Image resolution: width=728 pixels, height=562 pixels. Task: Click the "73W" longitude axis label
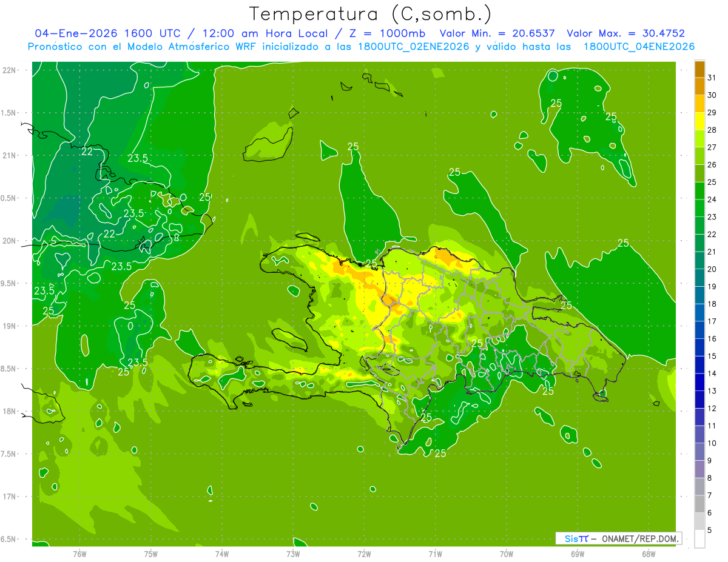point(293,554)
